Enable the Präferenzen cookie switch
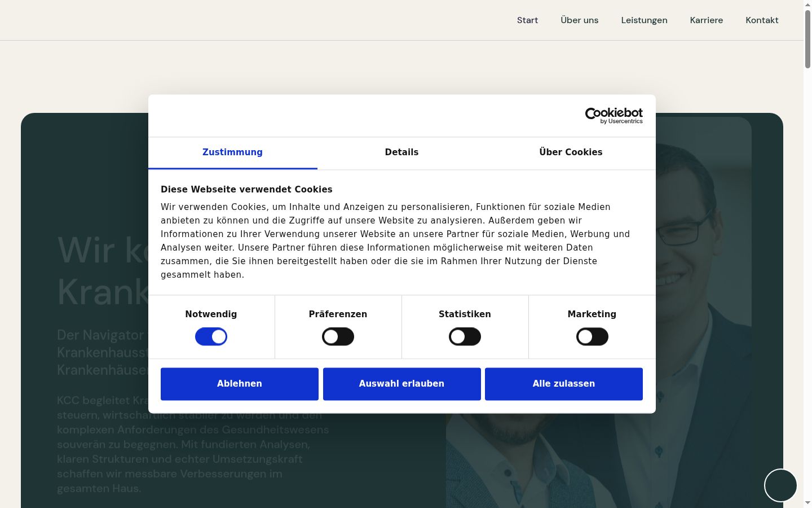The height and width of the screenshot is (508, 812). pos(338,337)
